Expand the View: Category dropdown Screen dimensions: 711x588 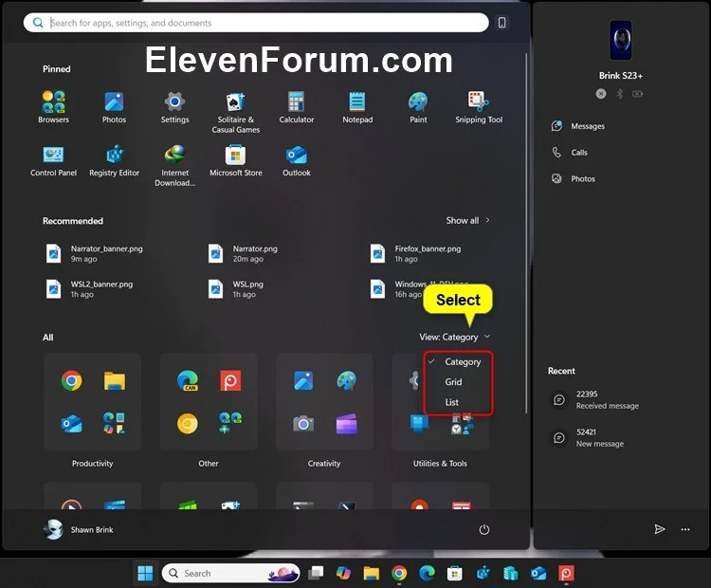(x=455, y=337)
